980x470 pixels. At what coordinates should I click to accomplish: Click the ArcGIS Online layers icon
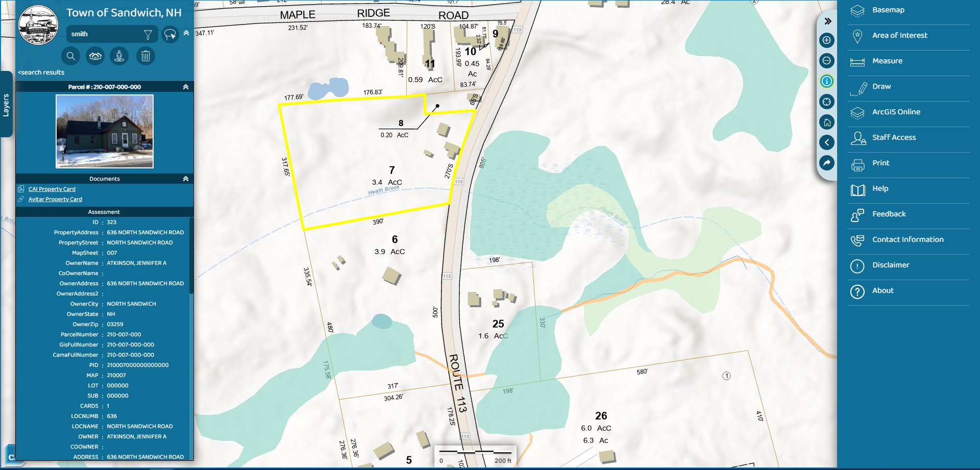point(857,113)
